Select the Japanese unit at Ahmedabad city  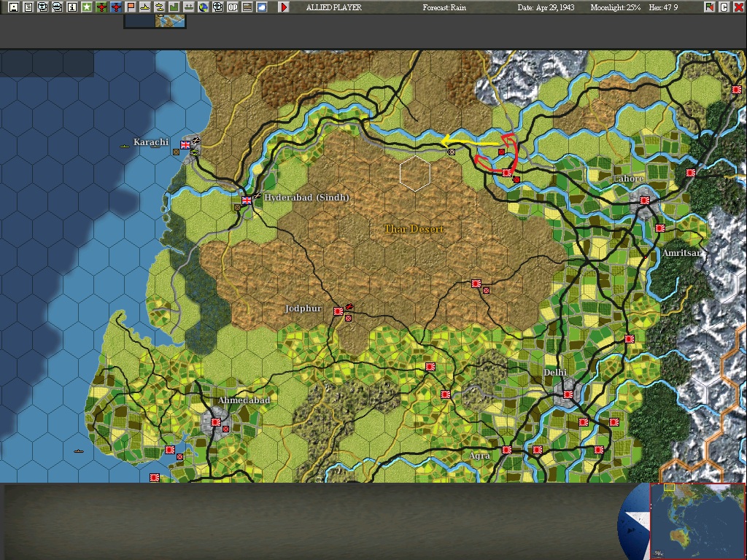coord(216,422)
